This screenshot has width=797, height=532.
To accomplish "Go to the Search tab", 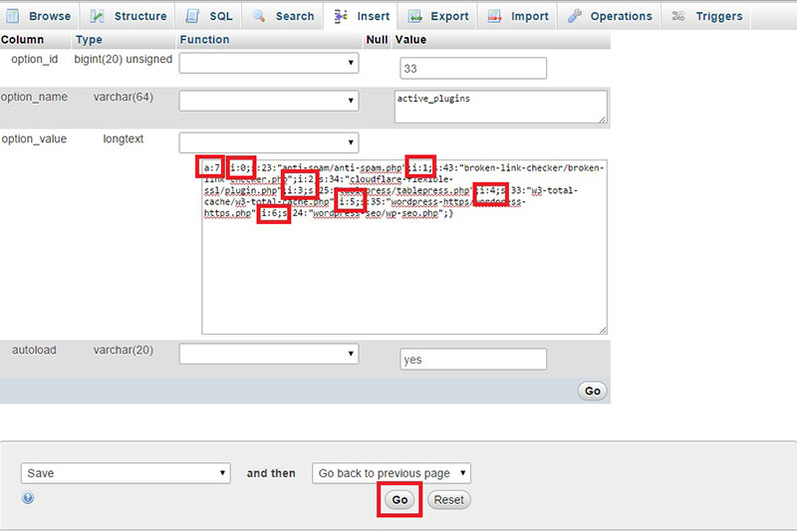I will click(x=283, y=16).
